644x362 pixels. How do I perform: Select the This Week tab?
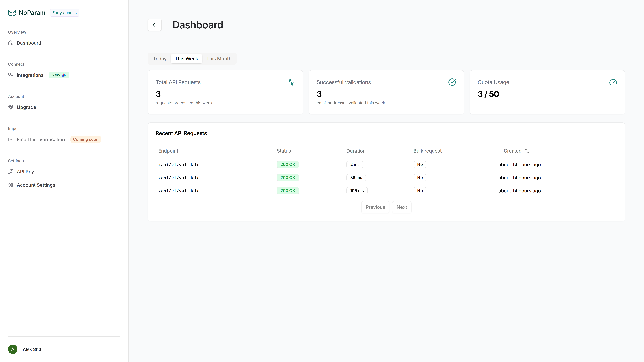pos(186,59)
